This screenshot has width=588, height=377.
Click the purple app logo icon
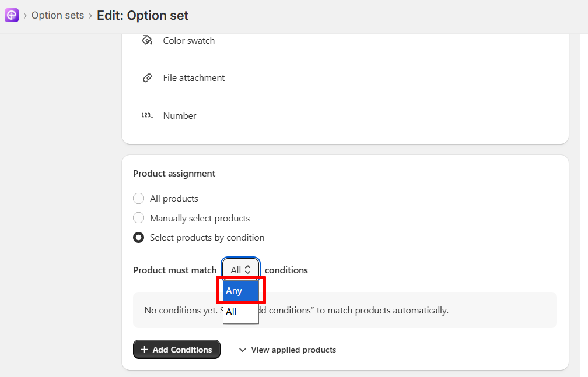pos(12,15)
